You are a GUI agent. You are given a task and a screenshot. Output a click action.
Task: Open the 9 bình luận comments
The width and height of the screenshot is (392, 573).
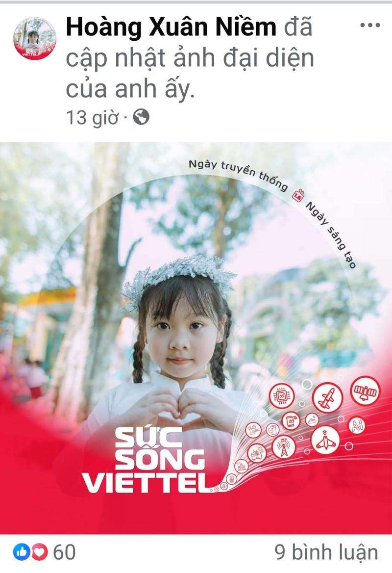(326, 552)
